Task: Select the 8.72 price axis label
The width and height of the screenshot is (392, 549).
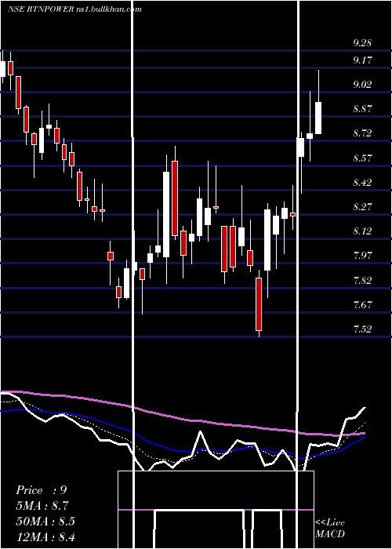Action: (362, 133)
